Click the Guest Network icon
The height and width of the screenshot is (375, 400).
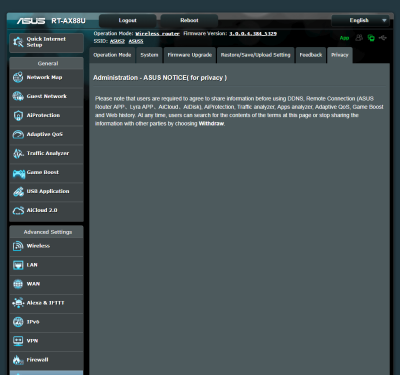click(18, 96)
